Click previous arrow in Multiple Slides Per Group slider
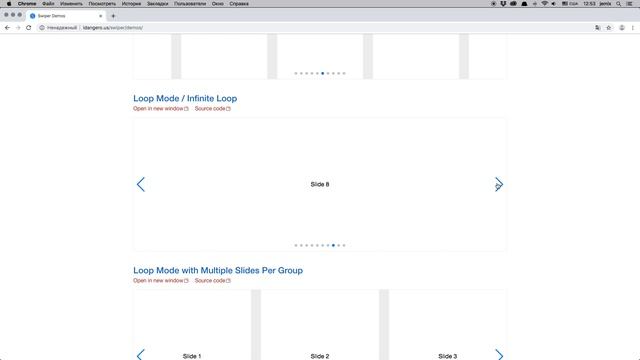 pyautogui.click(x=141, y=355)
